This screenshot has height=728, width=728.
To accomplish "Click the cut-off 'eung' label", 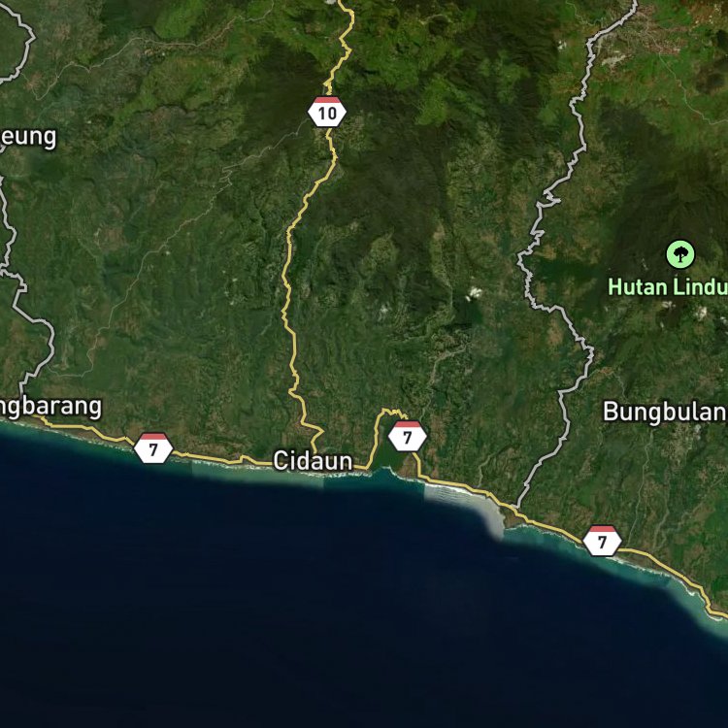I will coord(28,138).
